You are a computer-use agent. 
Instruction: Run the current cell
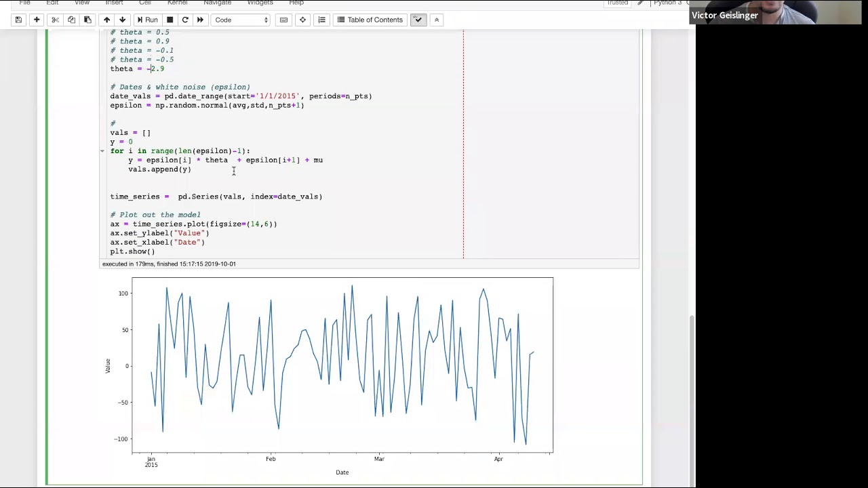(147, 20)
